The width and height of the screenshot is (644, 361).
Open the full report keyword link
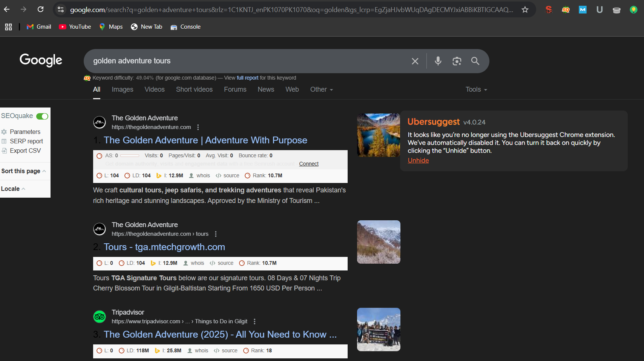click(x=247, y=78)
